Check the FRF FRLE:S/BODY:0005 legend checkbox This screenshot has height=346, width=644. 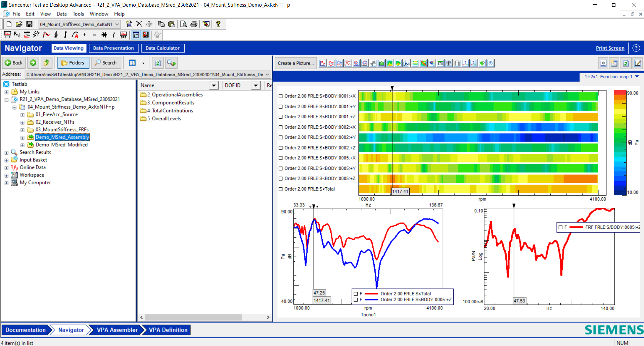(560, 227)
